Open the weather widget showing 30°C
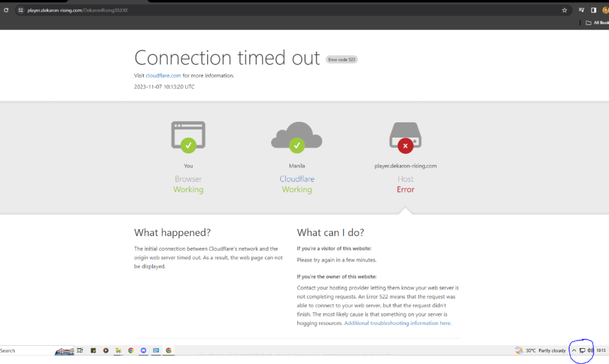Image resolution: width=609 pixels, height=364 pixels. point(540,351)
